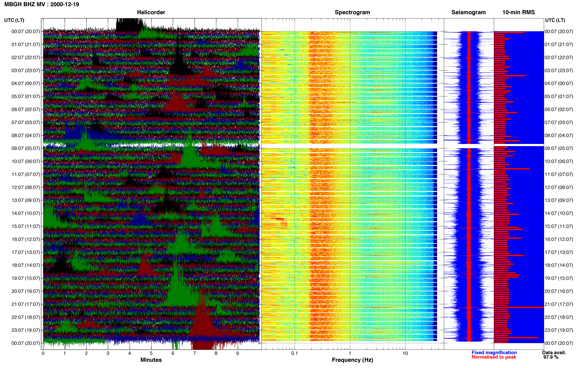Click left time label '10:07 (06:07)'
This screenshot has height=368, width=588.
click(26, 161)
